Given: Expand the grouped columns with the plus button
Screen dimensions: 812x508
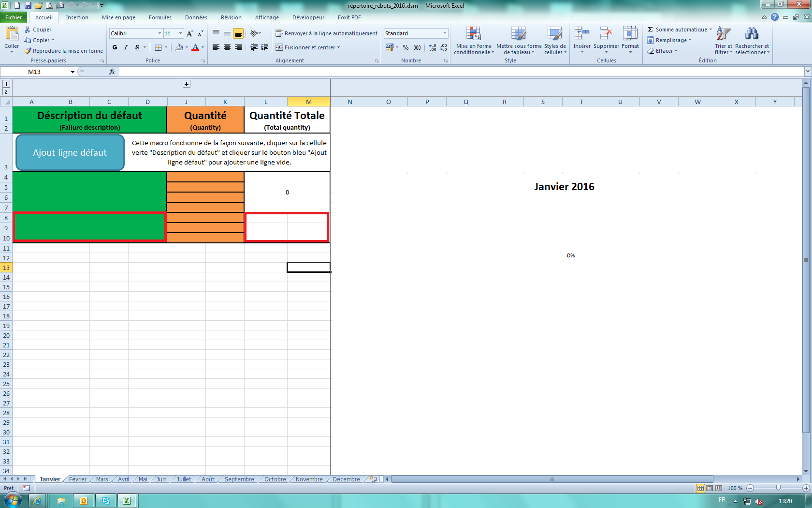Looking at the screenshot, I should [187, 84].
